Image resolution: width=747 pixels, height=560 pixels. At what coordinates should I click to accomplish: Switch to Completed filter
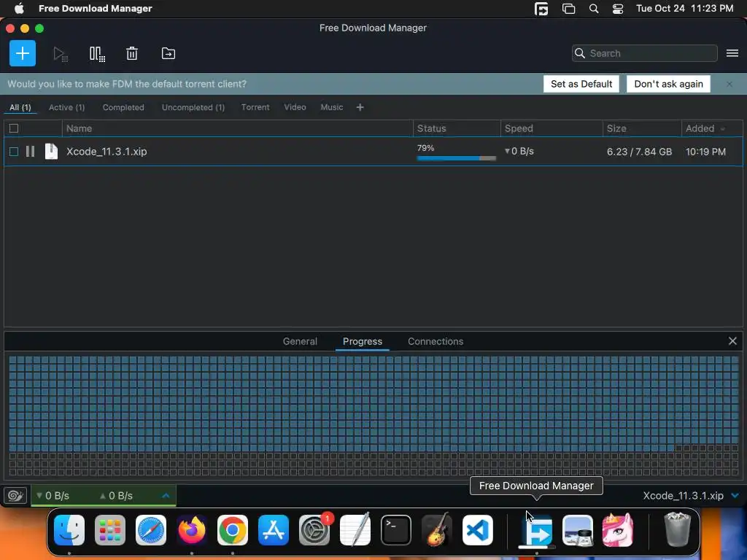123,108
